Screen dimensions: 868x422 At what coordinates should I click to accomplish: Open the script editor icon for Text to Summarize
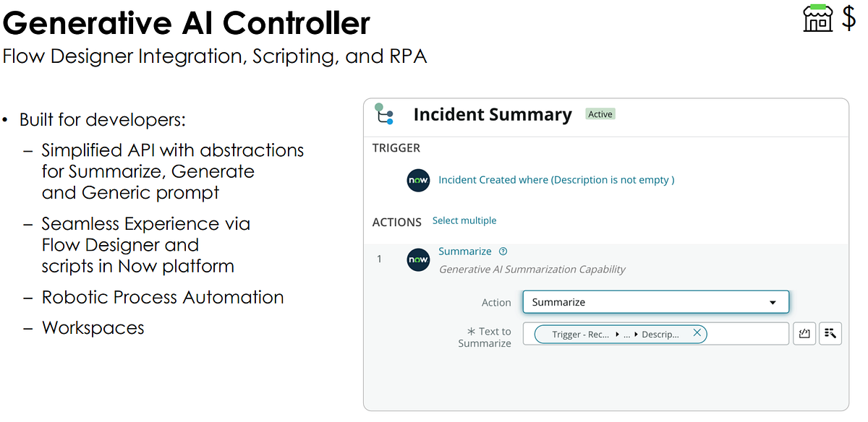[804, 333]
